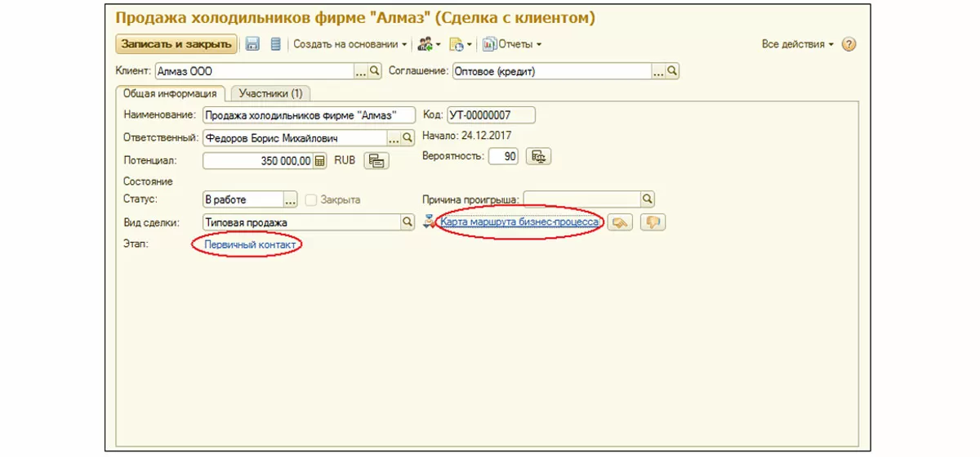This screenshot has width=980, height=457.
Task: Click into the Код field
Action: point(491,115)
